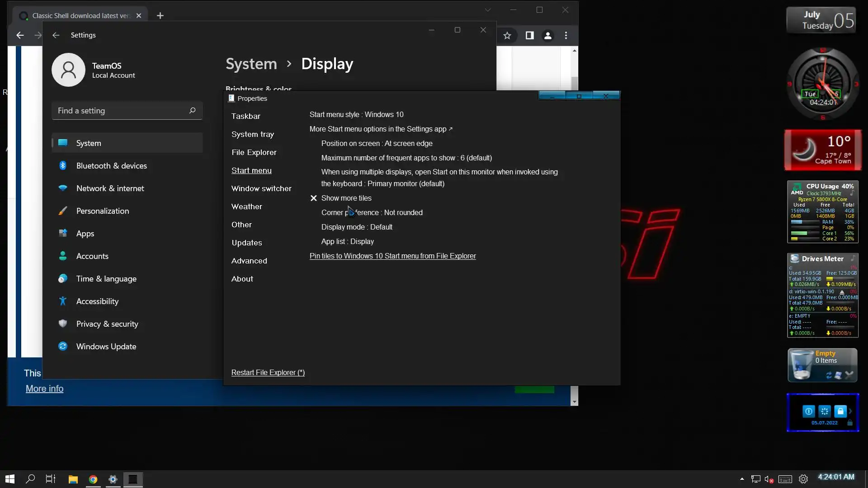This screenshot has width=868, height=488.
Task: Open the Windows Update page
Action: [x=106, y=347]
